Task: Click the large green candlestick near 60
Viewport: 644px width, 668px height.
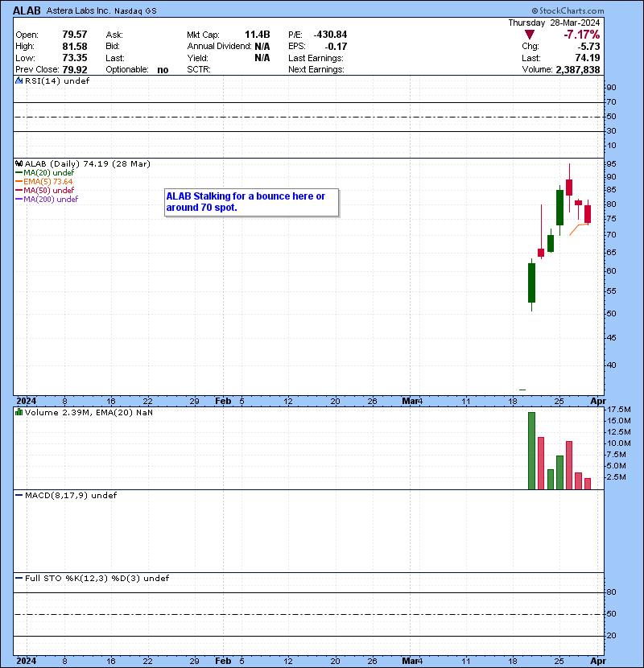Action: coord(531,282)
